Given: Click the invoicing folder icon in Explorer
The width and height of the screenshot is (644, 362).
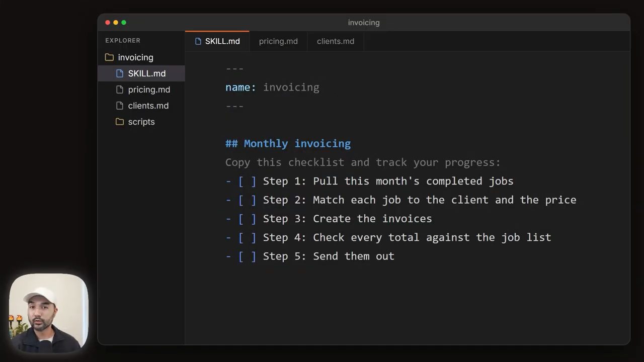Looking at the screenshot, I should coord(109,57).
